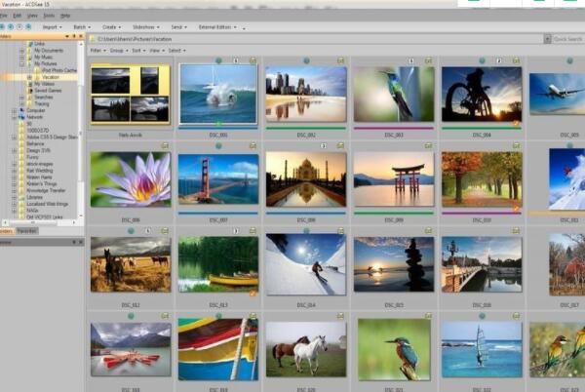
Task: Switch to the Favorites tab
Action: (x=26, y=231)
